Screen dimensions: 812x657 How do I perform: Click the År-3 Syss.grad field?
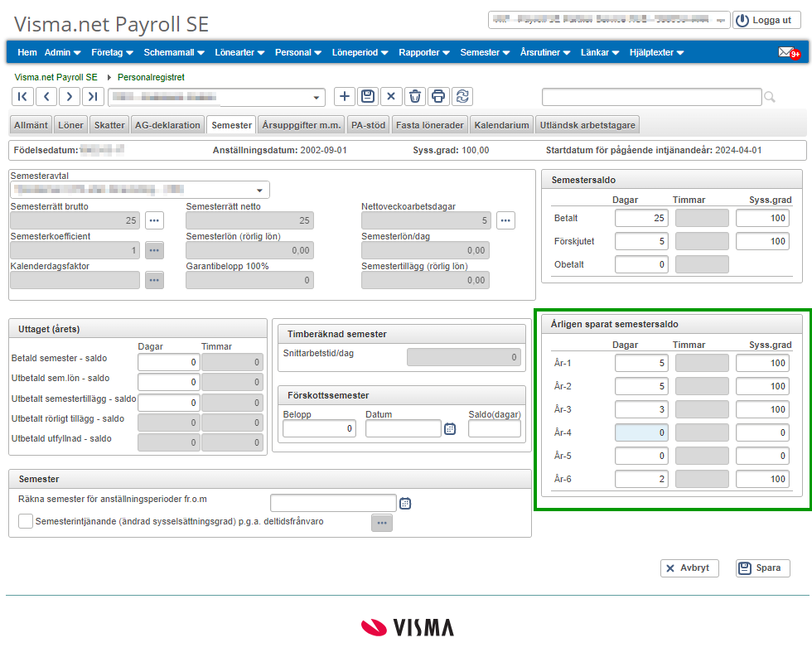[762, 409]
